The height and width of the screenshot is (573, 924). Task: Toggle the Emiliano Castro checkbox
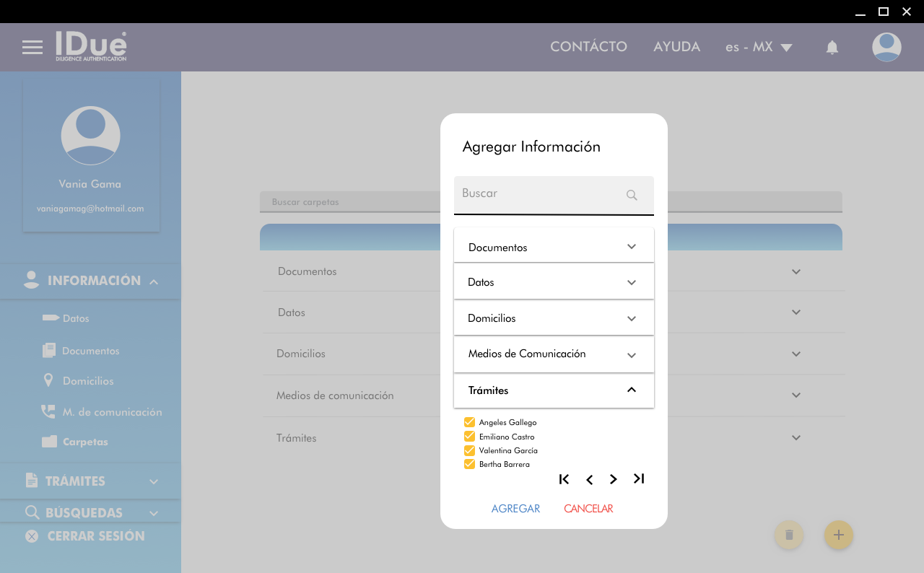[x=469, y=437]
